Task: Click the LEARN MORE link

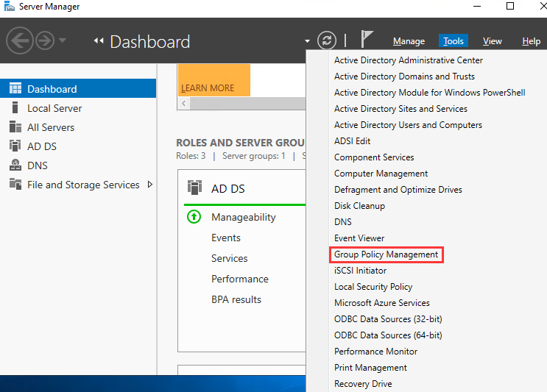Action: [208, 88]
